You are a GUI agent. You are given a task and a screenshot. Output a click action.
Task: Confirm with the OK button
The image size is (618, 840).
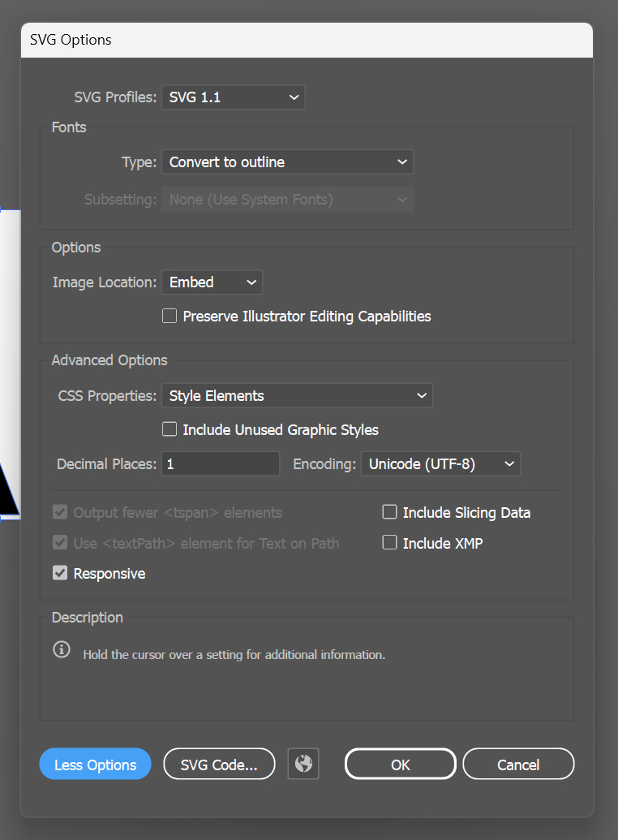pyautogui.click(x=400, y=765)
